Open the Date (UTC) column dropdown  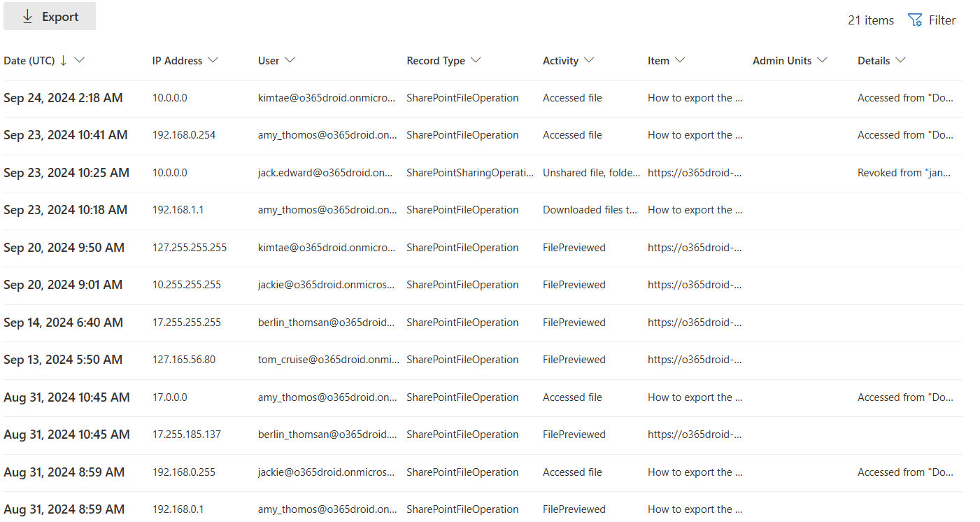coord(80,61)
